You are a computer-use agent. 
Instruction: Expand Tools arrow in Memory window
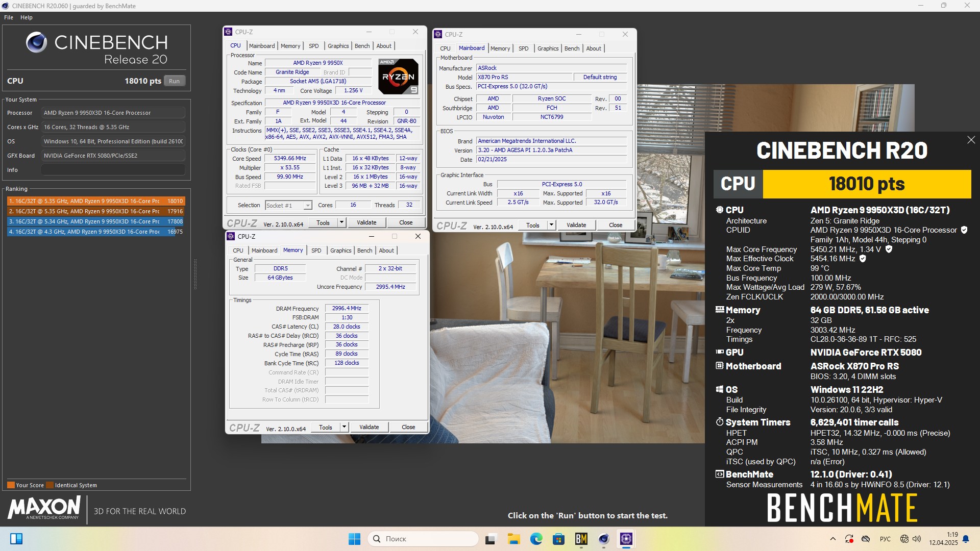(344, 427)
